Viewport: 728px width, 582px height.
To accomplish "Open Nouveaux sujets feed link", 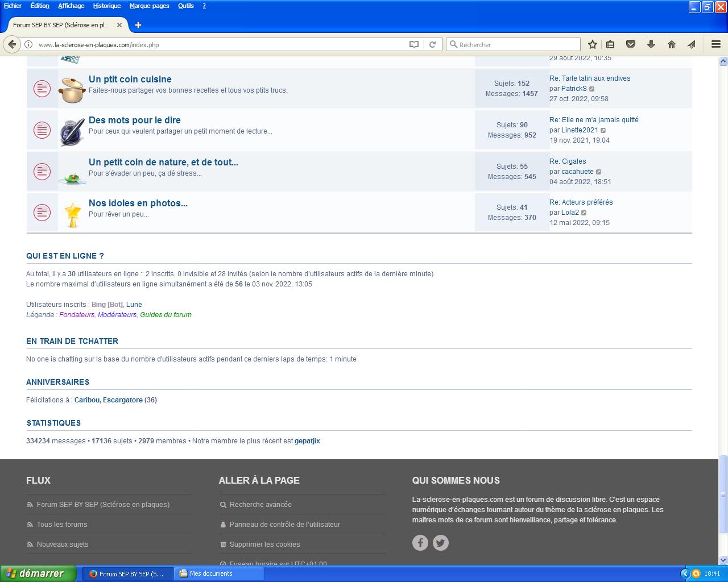I will pyautogui.click(x=63, y=544).
